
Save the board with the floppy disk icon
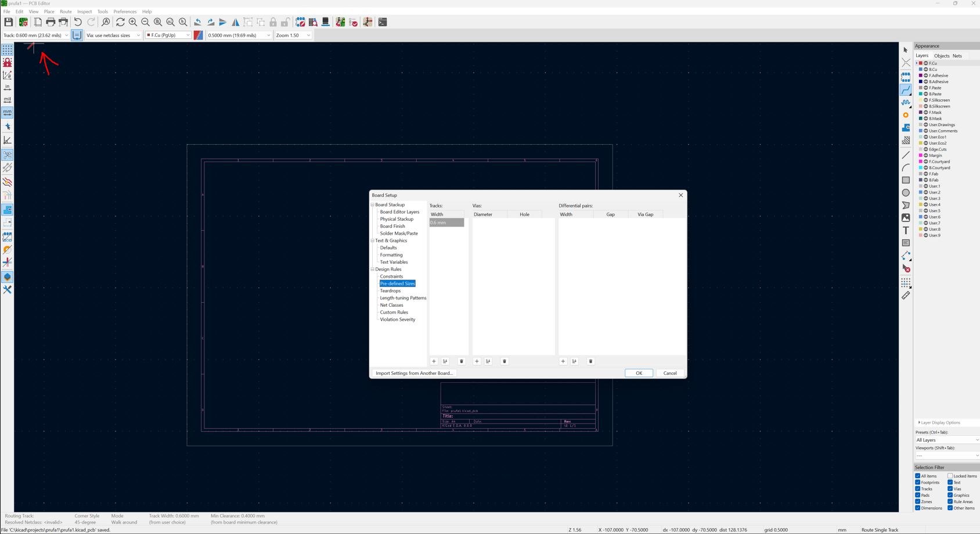(x=8, y=22)
